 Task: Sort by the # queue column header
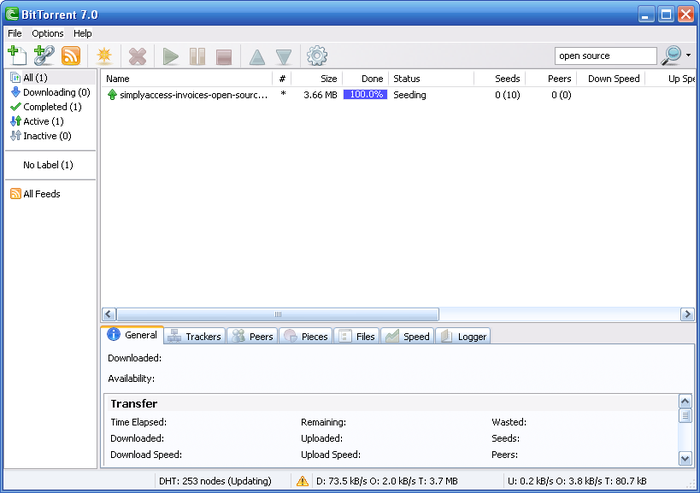(x=282, y=79)
